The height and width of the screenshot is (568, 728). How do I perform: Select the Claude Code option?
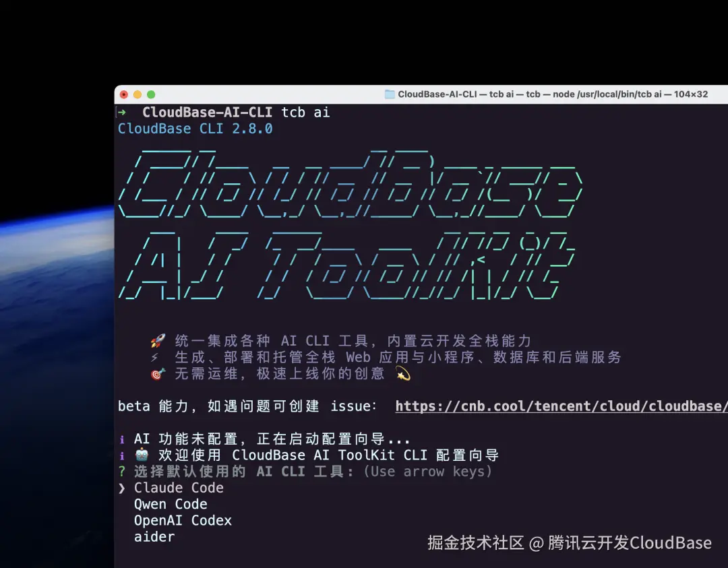pos(179,487)
